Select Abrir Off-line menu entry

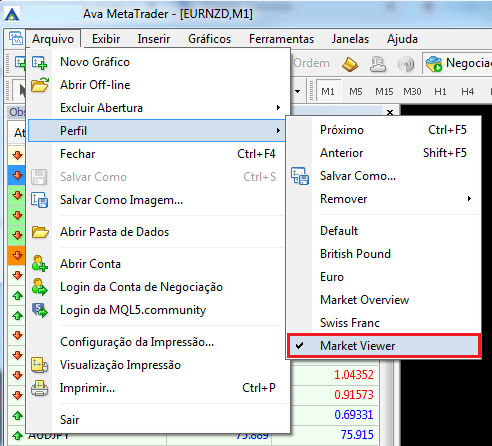157,85
